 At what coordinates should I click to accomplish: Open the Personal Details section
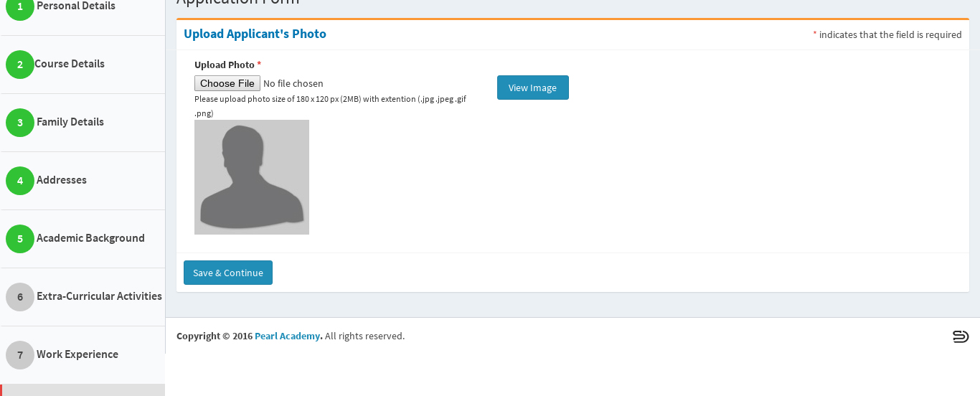pos(76,6)
